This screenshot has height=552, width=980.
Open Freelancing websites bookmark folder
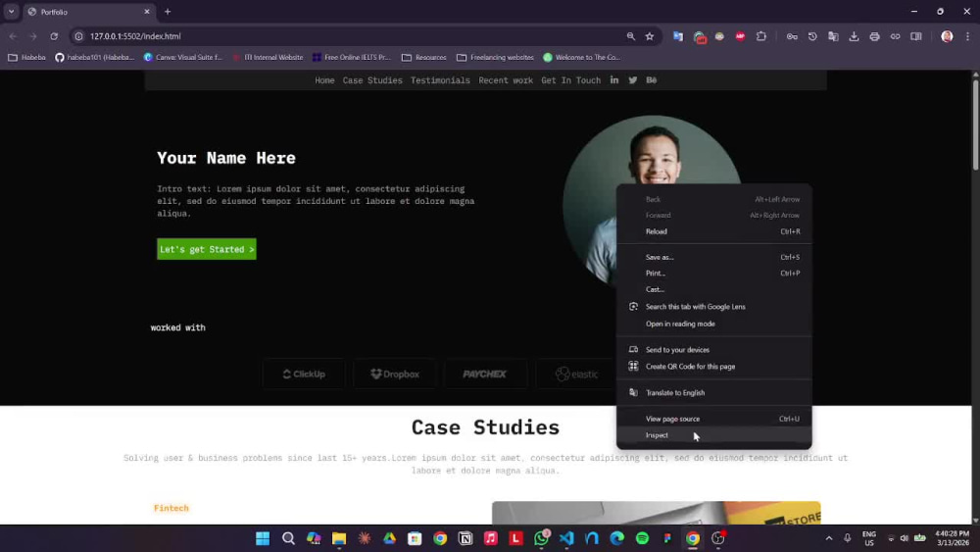(495, 57)
